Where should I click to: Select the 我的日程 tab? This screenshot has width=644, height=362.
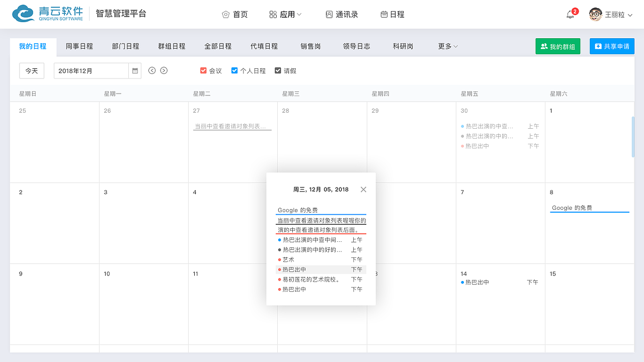(x=33, y=46)
